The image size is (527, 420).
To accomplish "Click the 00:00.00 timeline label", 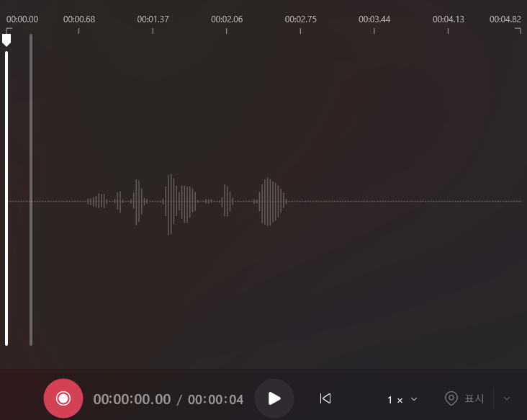I will pos(22,19).
